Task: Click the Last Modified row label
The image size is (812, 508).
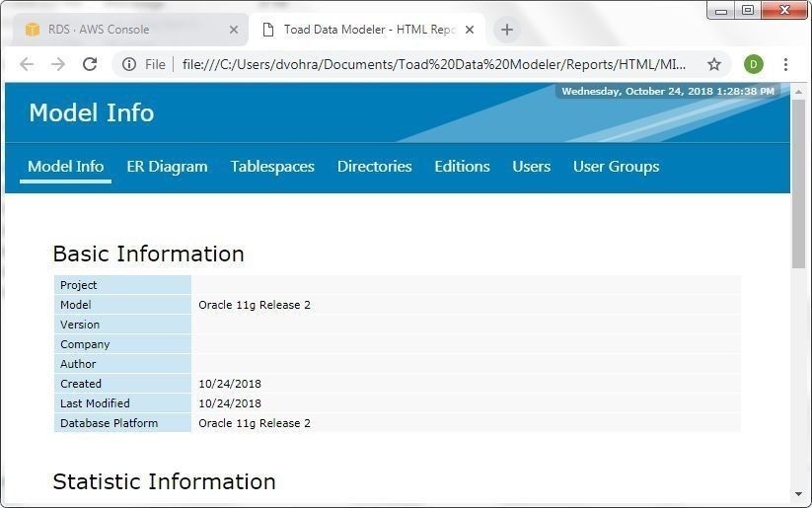Action: (x=95, y=402)
